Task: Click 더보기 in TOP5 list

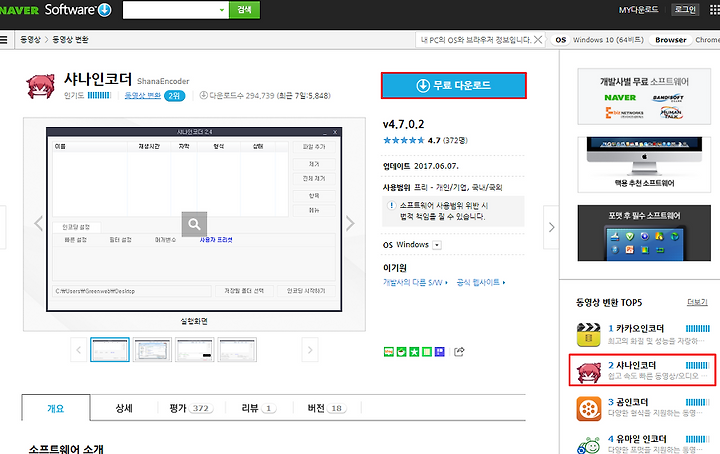Action: click(x=697, y=302)
